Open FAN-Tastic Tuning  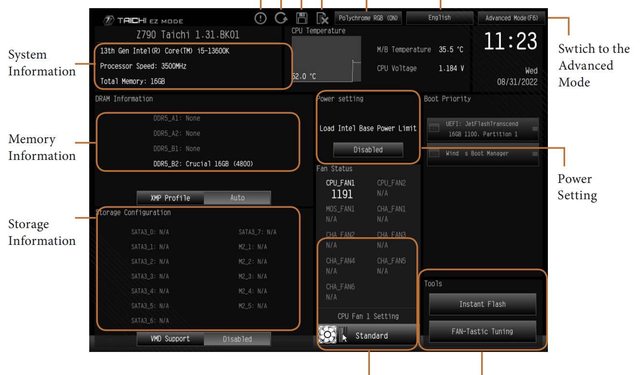click(x=482, y=331)
